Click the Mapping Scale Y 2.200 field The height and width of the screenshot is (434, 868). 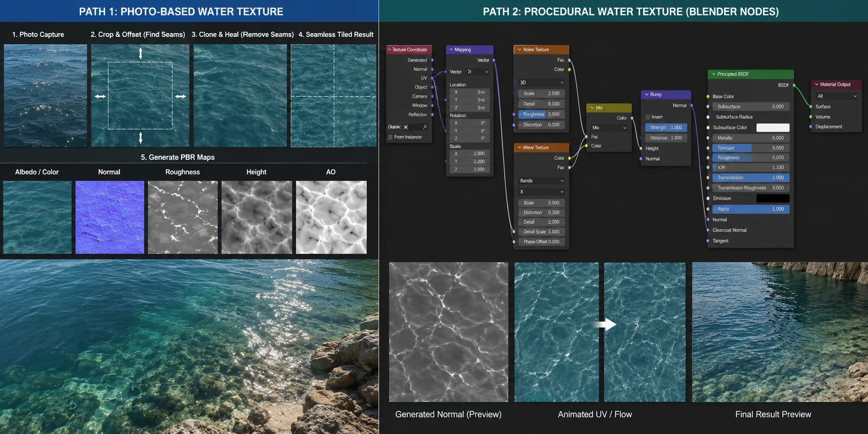click(x=469, y=161)
